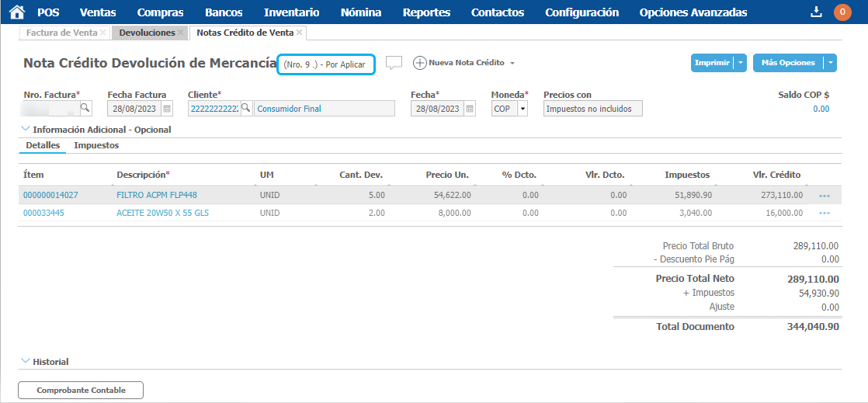Open the Imprimir dropdown arrow
The height and width of the screenshot is (403, 868).
pos(741,63)
